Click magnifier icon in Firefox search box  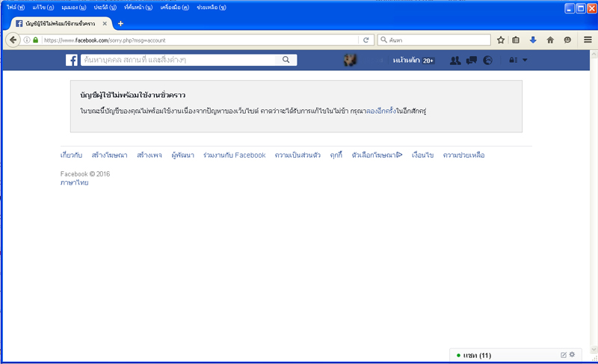click(383, 40)
